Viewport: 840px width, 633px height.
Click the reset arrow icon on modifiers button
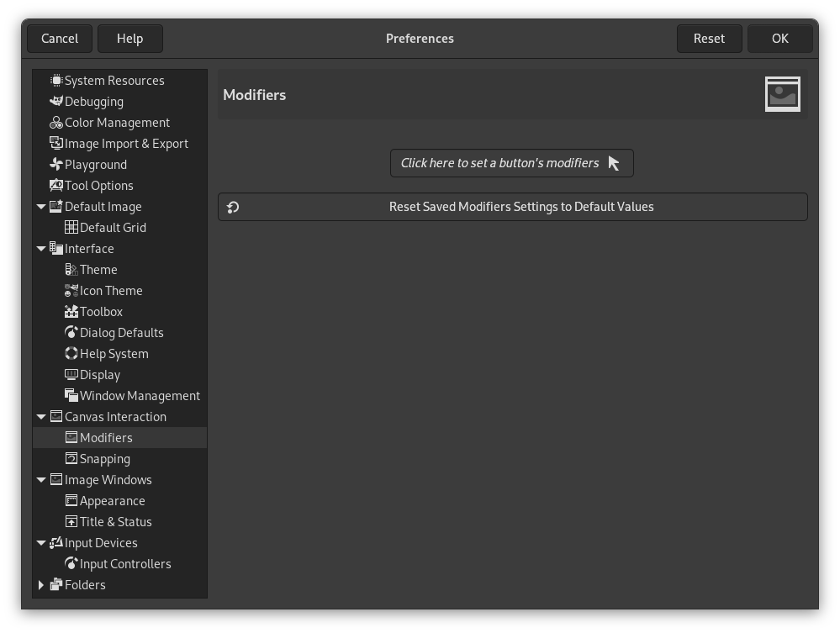tap(233, 206)
